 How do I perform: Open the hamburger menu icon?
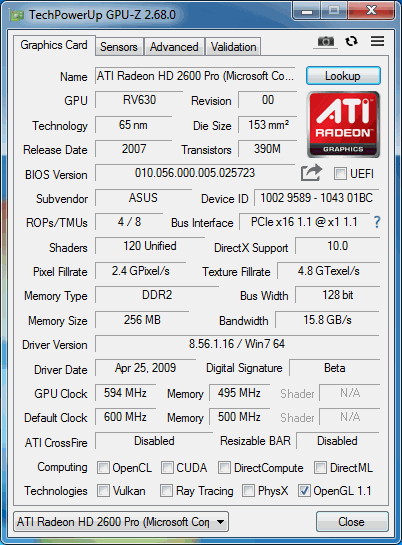click(377, 41)
